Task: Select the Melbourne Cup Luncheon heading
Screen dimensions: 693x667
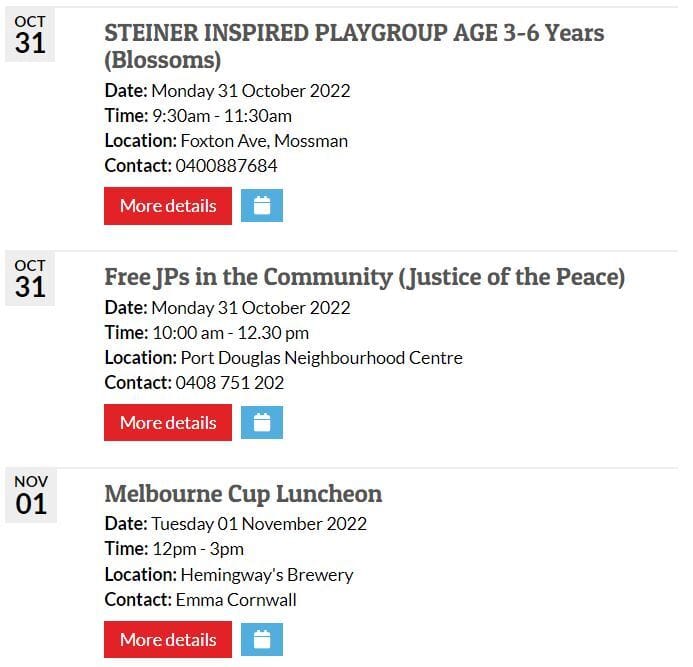Action: click(243, 494)
